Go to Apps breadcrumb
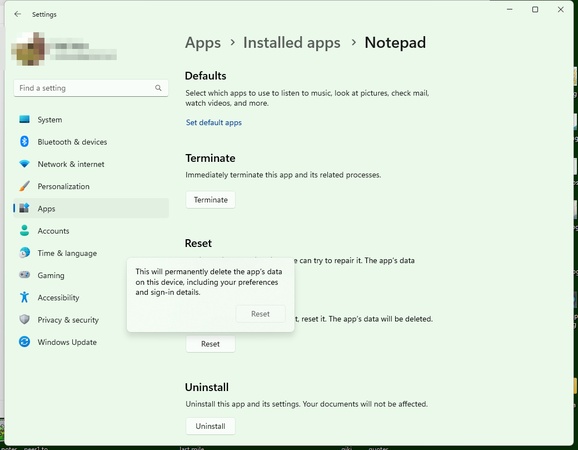 click(203, 43)
